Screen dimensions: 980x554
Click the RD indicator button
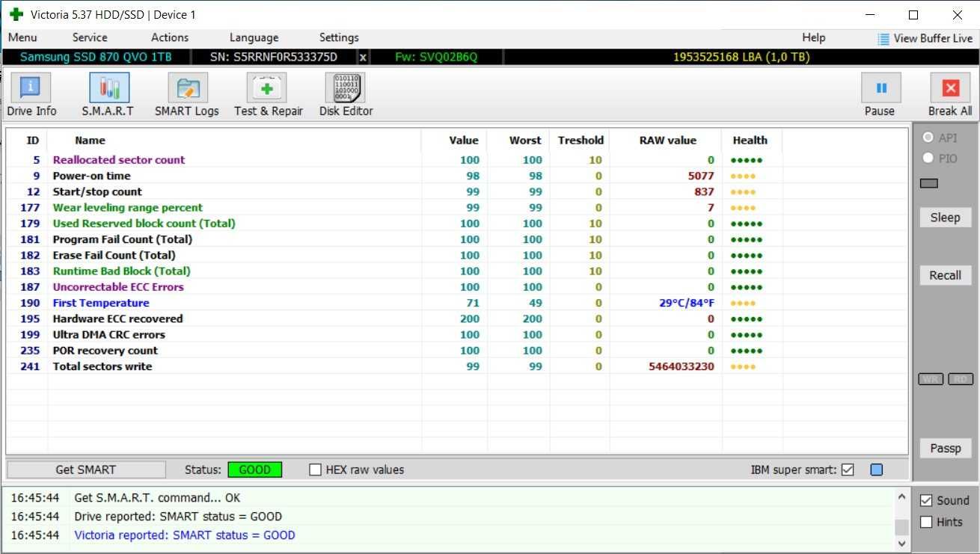point(960,379)
